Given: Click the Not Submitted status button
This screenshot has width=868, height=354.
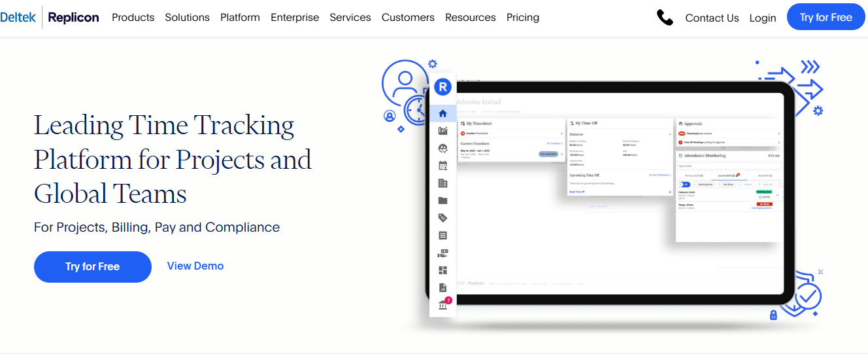Looking at the screenshot, I should [x=548, y=154].
